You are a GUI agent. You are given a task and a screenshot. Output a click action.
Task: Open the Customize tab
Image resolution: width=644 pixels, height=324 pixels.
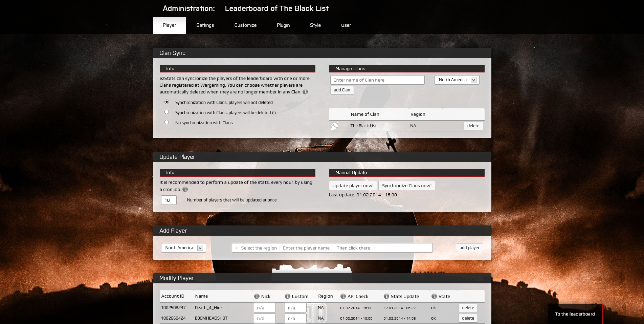pos(245,25)
